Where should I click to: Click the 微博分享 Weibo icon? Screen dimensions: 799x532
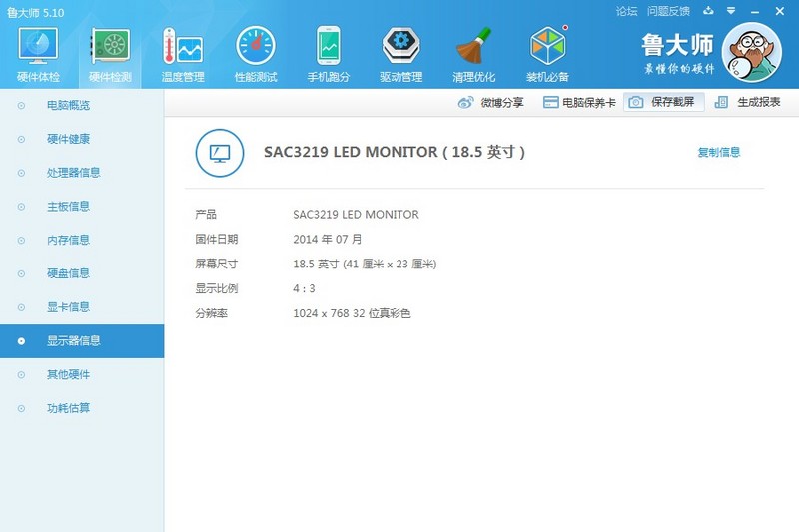point(465,103)
